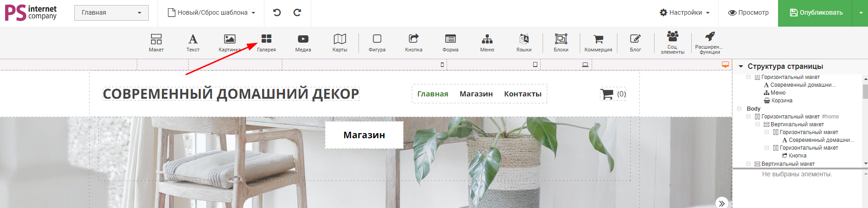The image size is (868, 208).
Task: Expand the Настройки settings dropdown
Action: pos(684,12)
